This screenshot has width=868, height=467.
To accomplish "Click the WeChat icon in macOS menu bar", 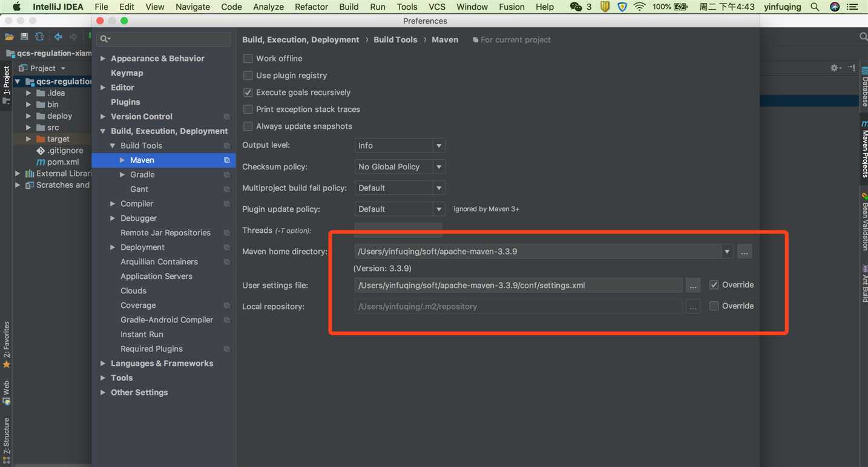I will click(576, 7).
